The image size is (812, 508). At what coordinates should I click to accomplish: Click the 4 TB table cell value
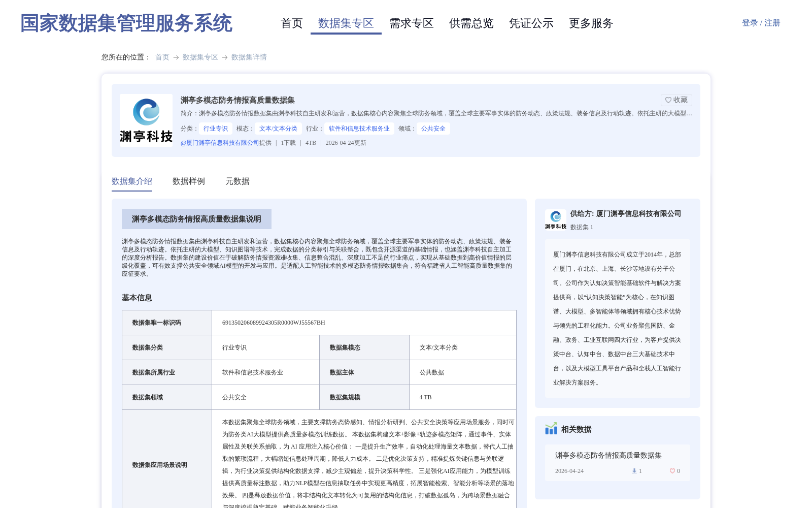pos(425,397)
